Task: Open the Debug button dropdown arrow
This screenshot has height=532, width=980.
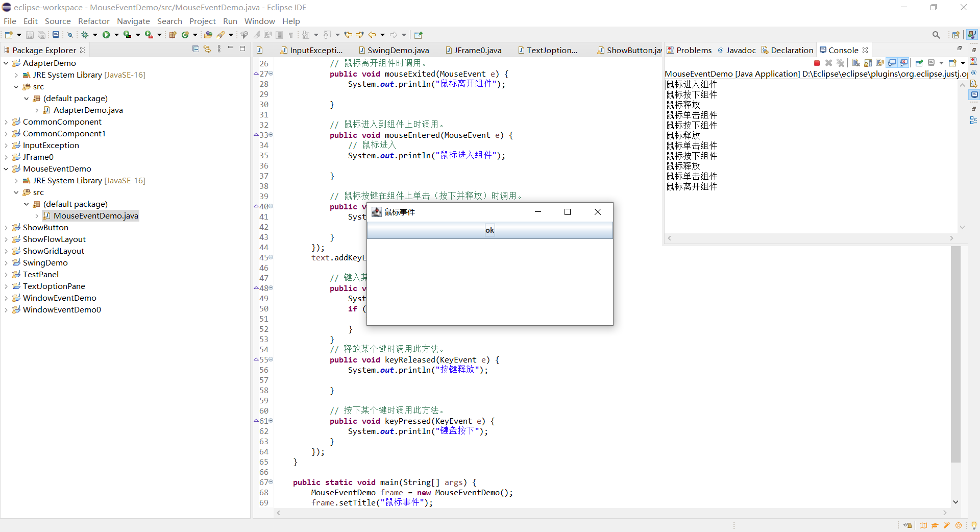Action: click(x=95, y=35)
